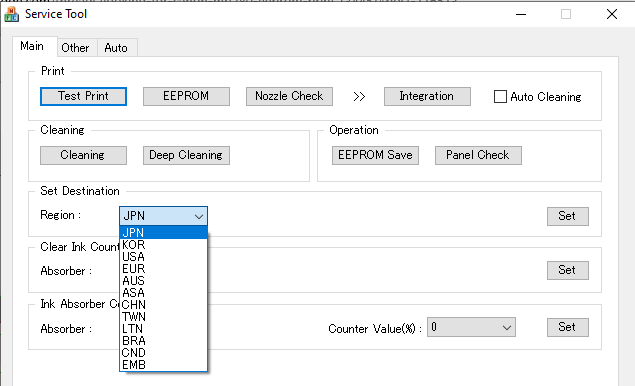Viewport: 635px width, 386px height.
Task: Collapse the Region combo box
Action: [x=164, y=216]
